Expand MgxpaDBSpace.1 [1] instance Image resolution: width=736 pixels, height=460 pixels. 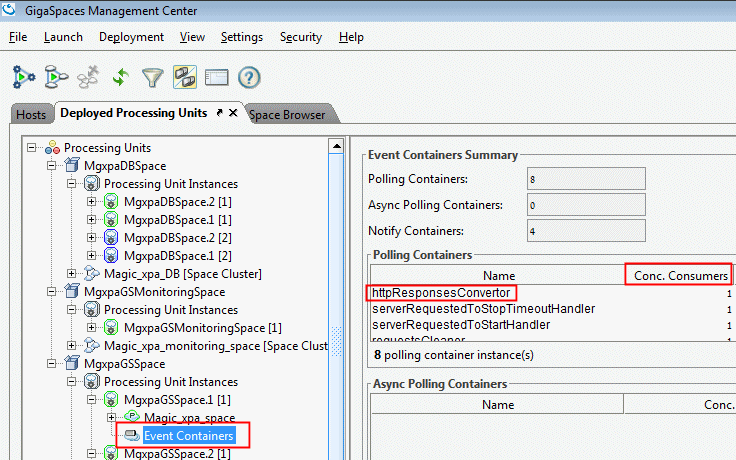[x=91, y=220]
